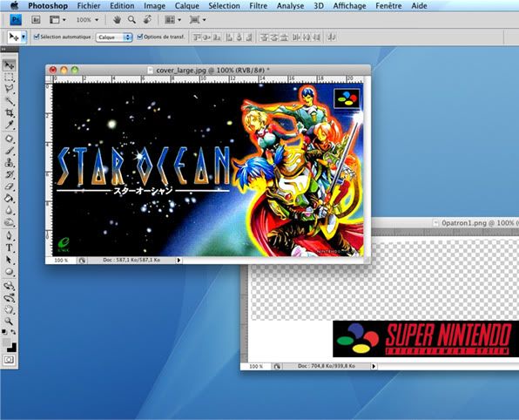519x420 pixels.
Task: Open the Calque menu
Action: point(187,5)
